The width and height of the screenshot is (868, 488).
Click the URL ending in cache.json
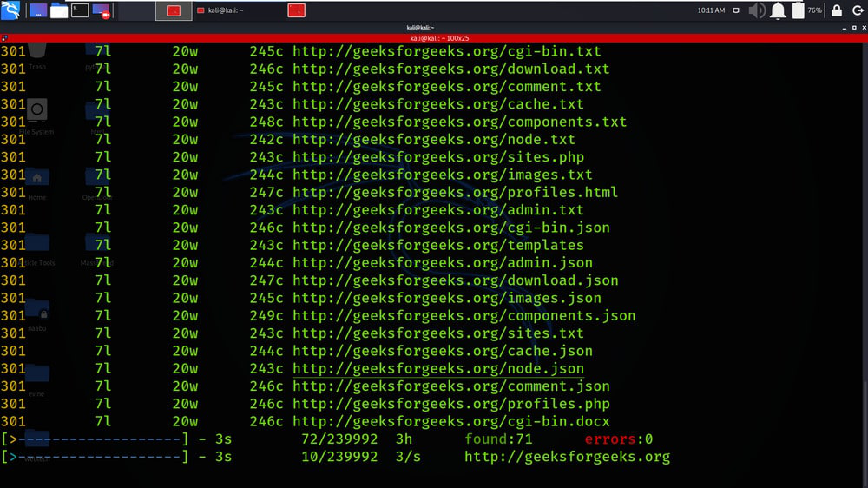tap(443, 351)
